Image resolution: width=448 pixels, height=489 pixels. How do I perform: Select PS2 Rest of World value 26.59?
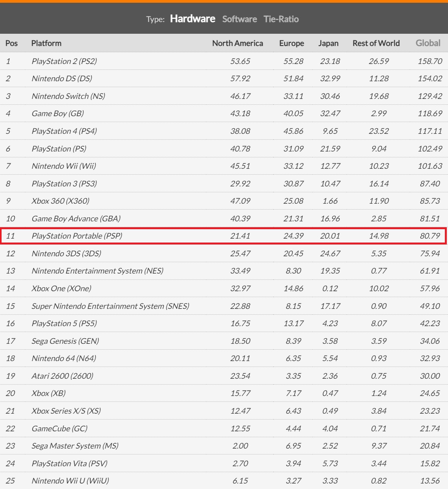(379, 61)
